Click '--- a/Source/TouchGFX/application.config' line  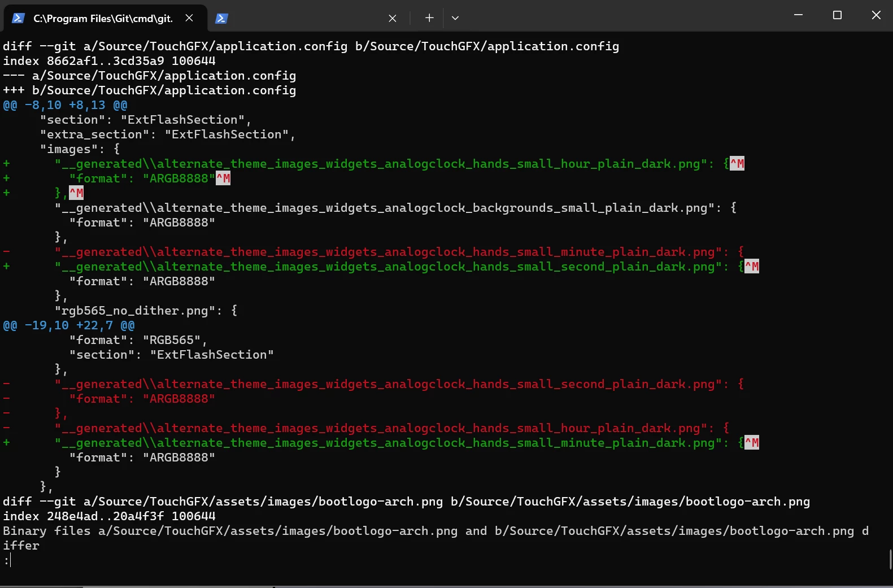coord(150,76)
